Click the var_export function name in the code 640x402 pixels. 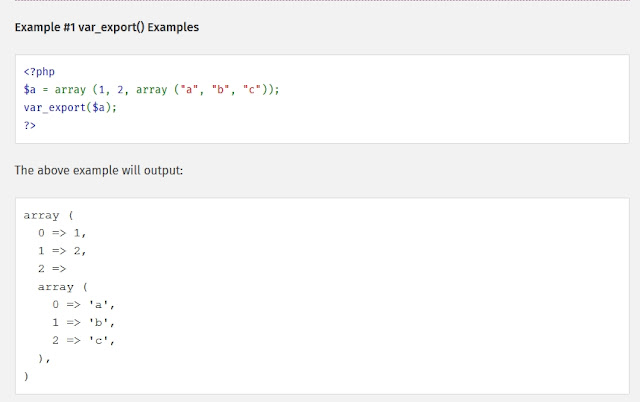coord(56,107)
